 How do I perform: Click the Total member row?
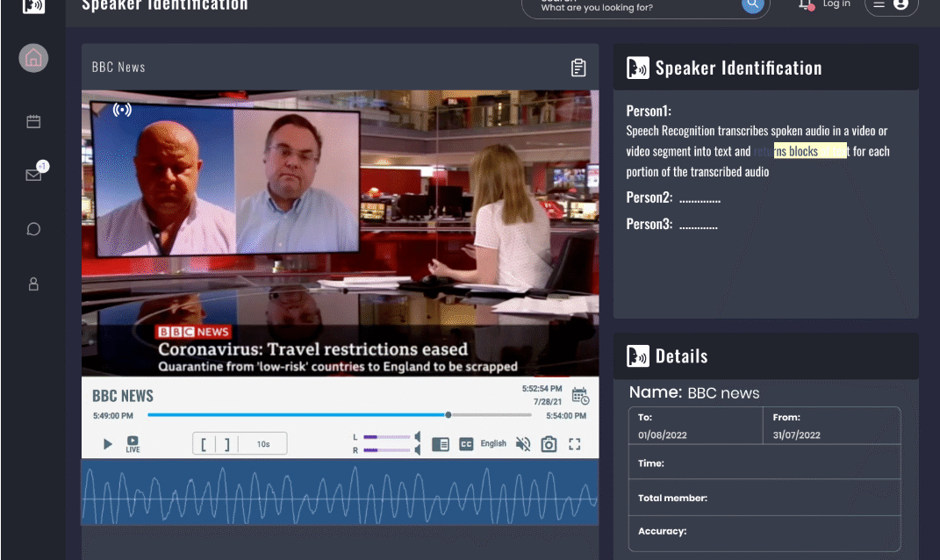764,497
